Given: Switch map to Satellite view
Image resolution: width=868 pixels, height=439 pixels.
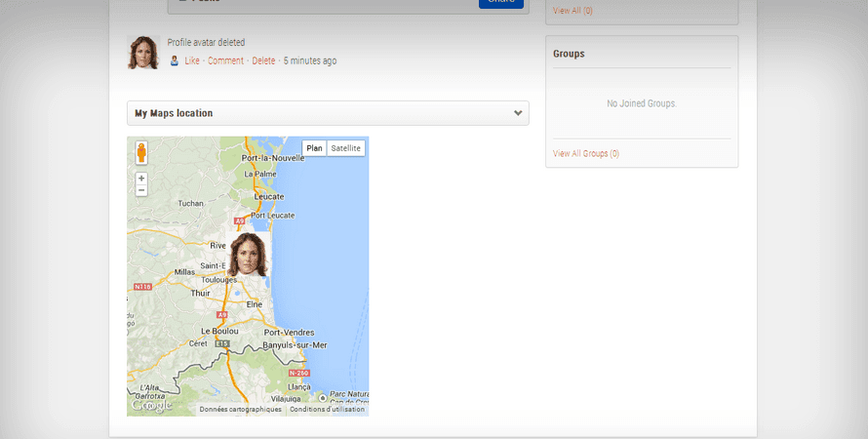Looking at the screenshot, I should [x=345, y=148].
